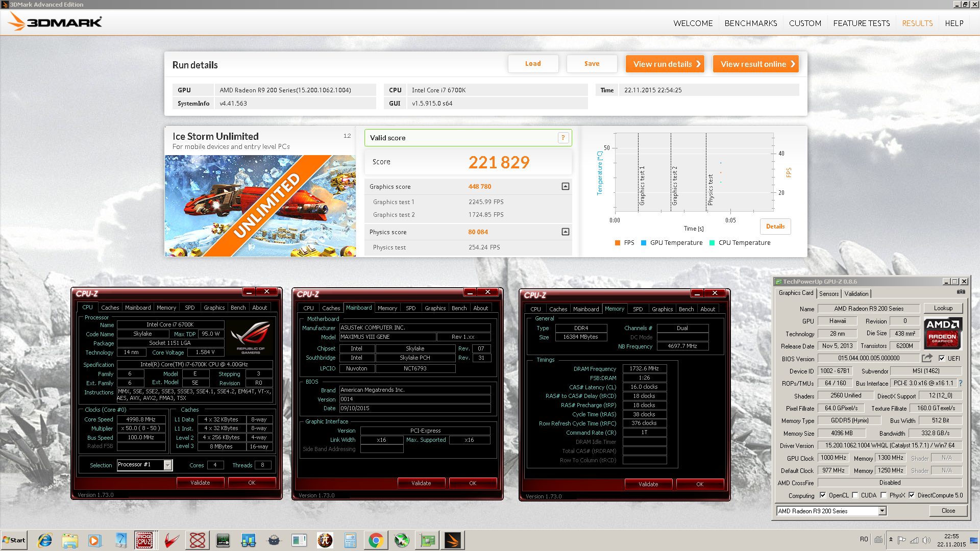Screen dimensions: 980x551
Task: Click the Ice Storm Unlimited thumbnail image
Action: (x=260, y=206)
